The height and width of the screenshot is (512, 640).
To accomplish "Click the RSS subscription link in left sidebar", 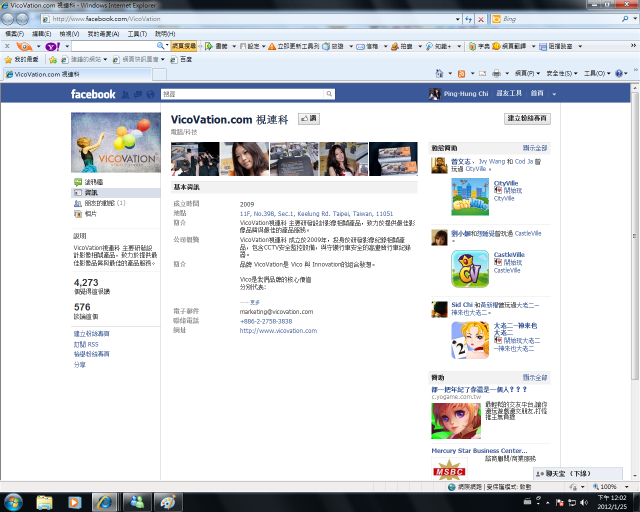I will [x=86, y=344].
